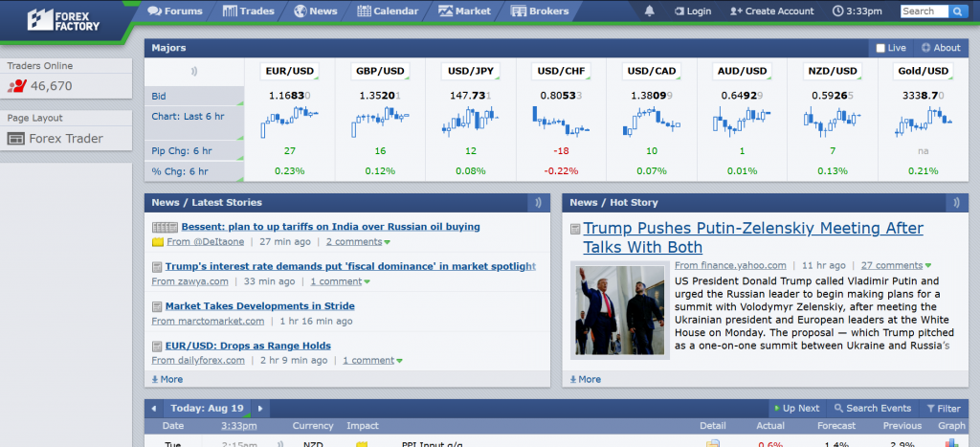Open the EUR/USD mini chart
980x447 pixels.
point(289,122)
